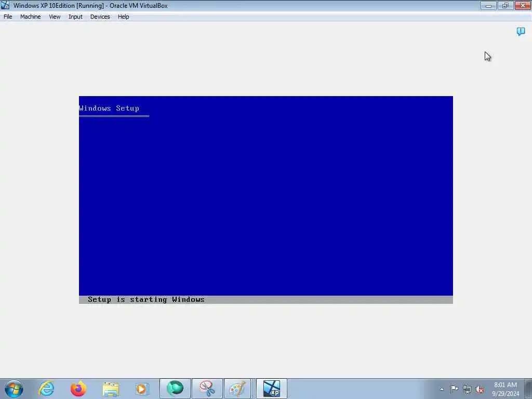The height and width of the screenshot is (399, 532).
Task: Open the Input menu
Action: pos(75,17)
